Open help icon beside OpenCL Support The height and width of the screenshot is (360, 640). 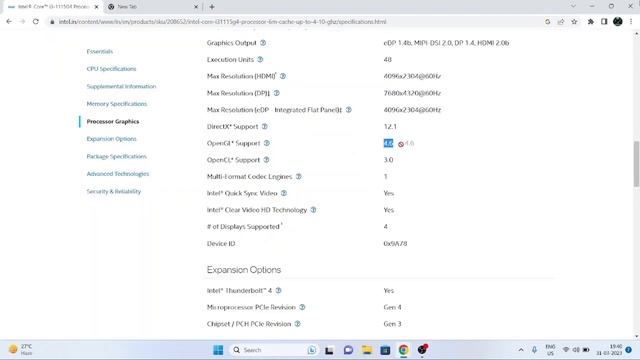(266, 160)
